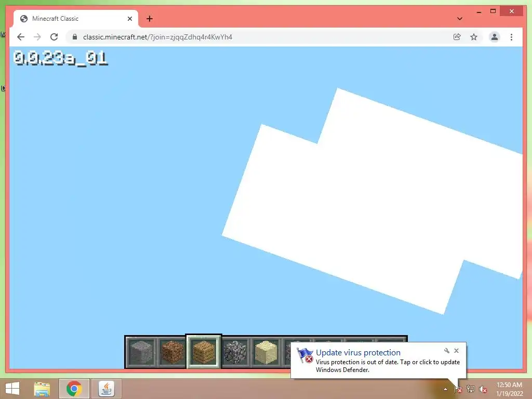This screenshot has height=399, width=532.
Task: Click the Windows Defender flag icon in notification
Action: point(304,355)
